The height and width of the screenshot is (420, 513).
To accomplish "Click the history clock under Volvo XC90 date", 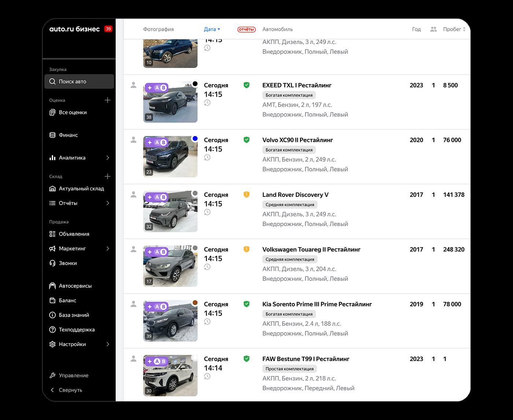I will pyautogui.click(x=207, y=158).
